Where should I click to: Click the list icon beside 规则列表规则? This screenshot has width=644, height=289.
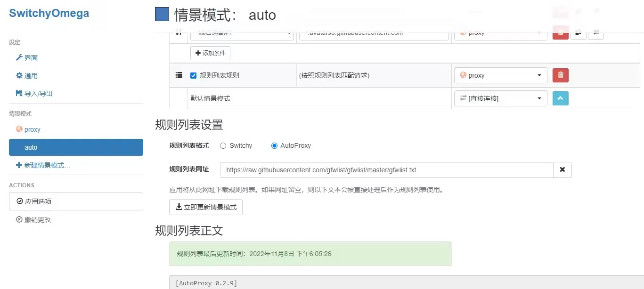(179, 75)
